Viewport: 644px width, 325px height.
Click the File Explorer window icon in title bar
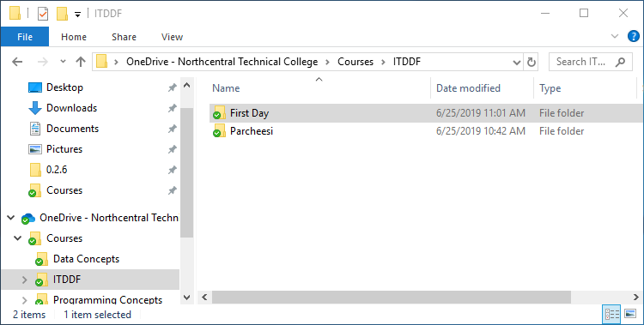click(x=15, y=14)
